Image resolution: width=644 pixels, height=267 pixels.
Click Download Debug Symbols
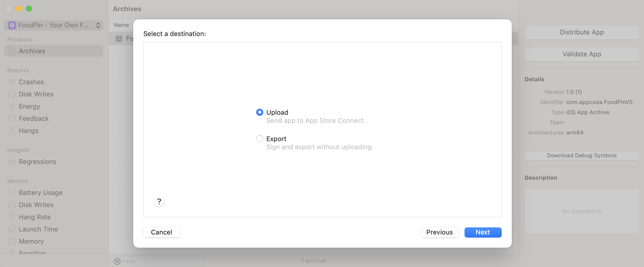pos(581,155)
